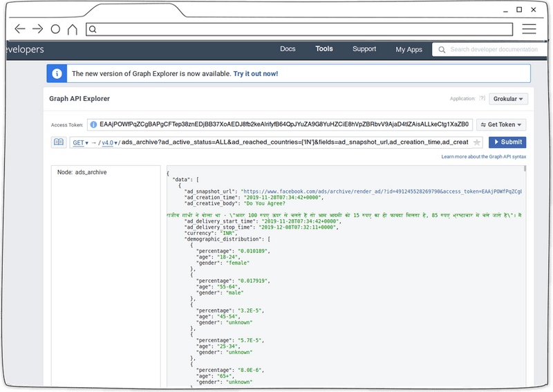Open the Get Token dropdown

[501, 124]
